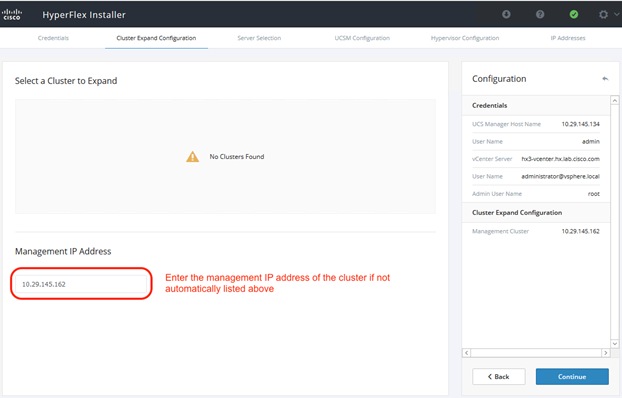Click the No Clusters Found warning icon
The image size is (622, 398).
pos(192,157)
